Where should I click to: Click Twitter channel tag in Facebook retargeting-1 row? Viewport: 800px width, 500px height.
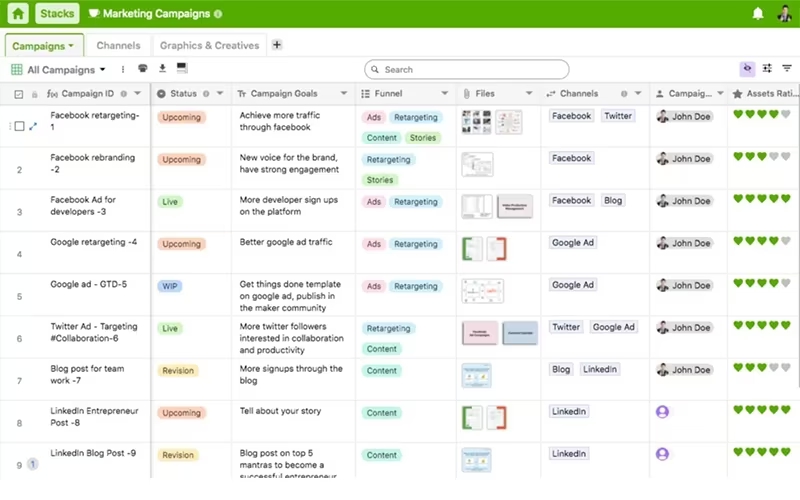(x=618, y=116)
